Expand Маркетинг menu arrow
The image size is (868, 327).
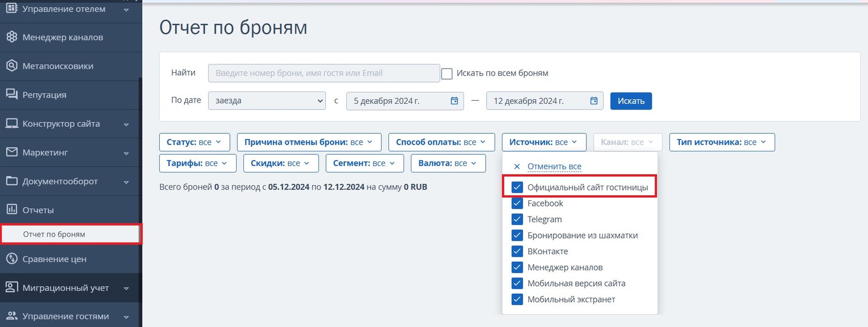(126, 153)
